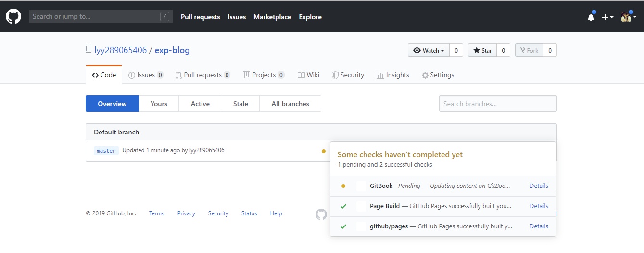644x253 pixels.
Task: Click the watchers count next to Watch
Action: click(x=456, y=50)
